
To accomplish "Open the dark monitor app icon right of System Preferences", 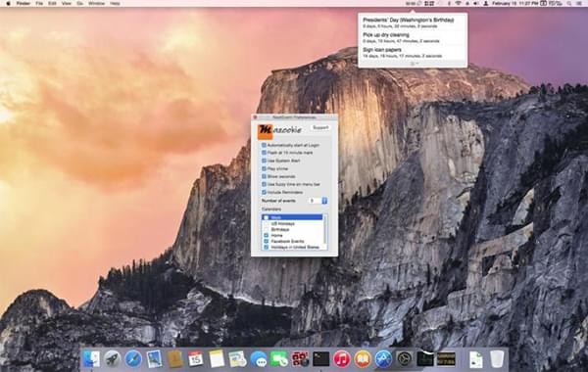I will (x=425, y=358).
